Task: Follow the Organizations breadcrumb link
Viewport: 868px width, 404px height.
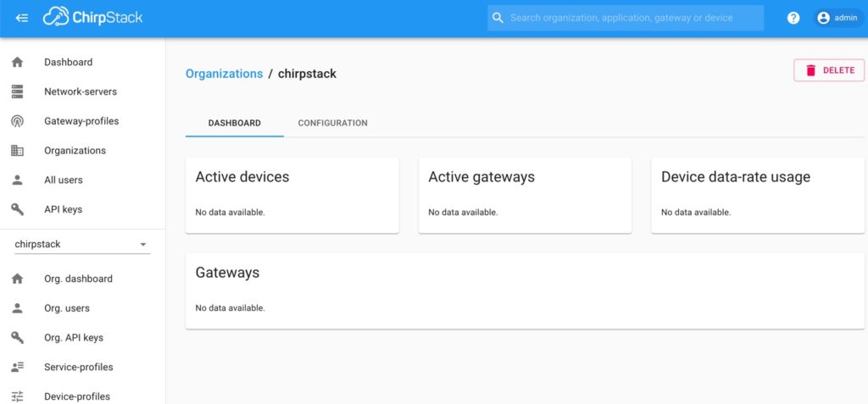Action: [224, 74]
